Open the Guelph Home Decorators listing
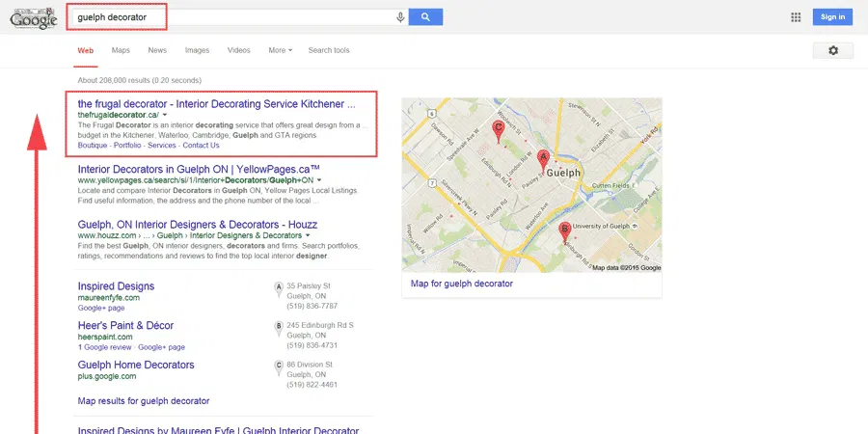The image size is (868, 434). click(x=136, y=365)
